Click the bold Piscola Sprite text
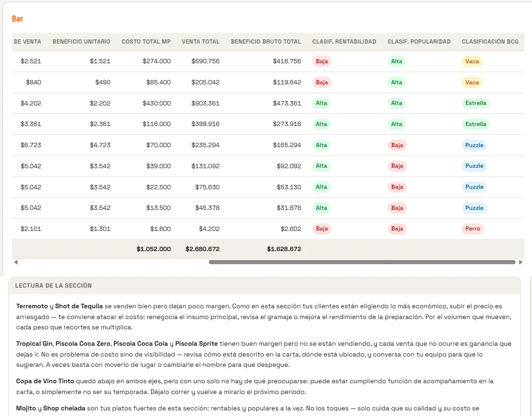Viewport: 532px width, 416px height. (x=196, y=344)
